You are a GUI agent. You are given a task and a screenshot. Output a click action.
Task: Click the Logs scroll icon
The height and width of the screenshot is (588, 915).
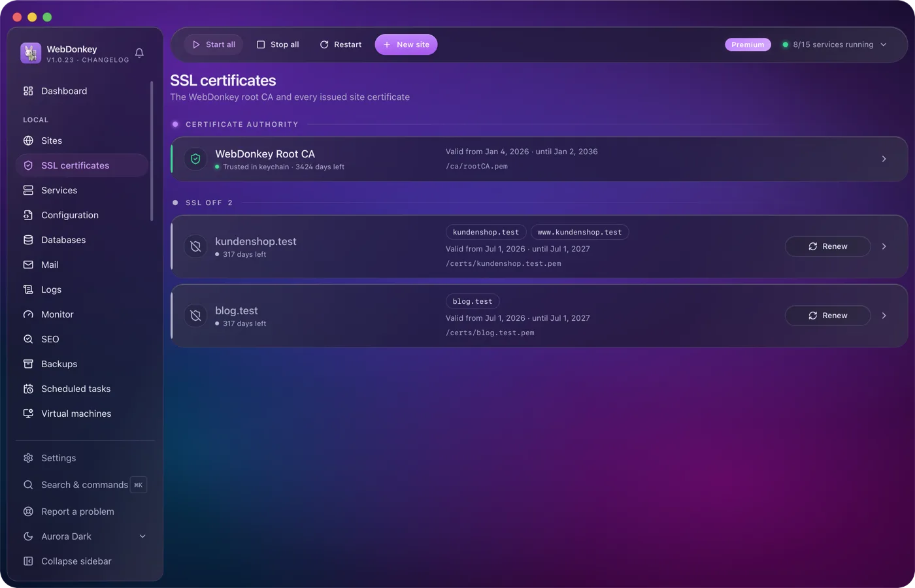tap(28, 289)
